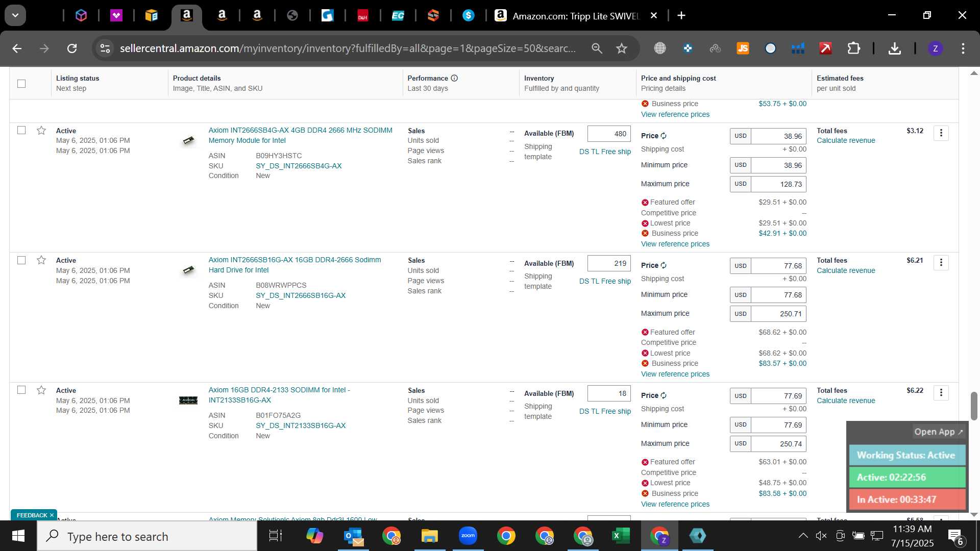
Task: Click the muted volume tray icon
Action: [x=821, y=535]
